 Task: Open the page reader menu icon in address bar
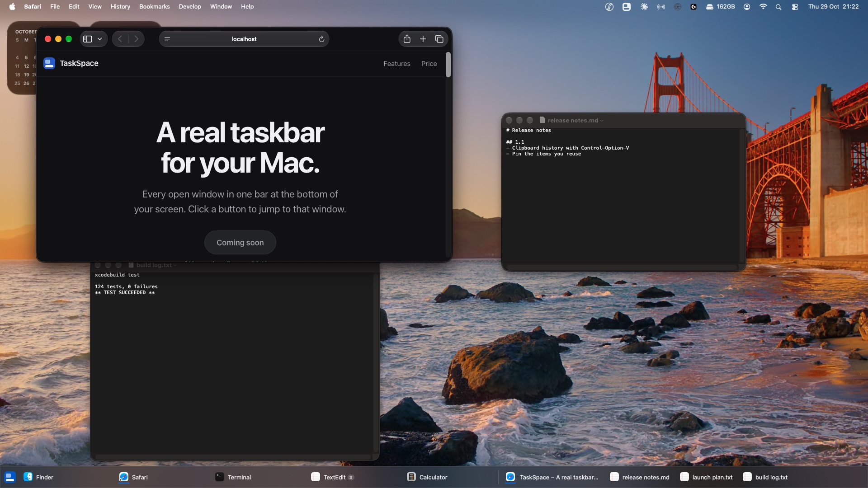pos(167,39)
